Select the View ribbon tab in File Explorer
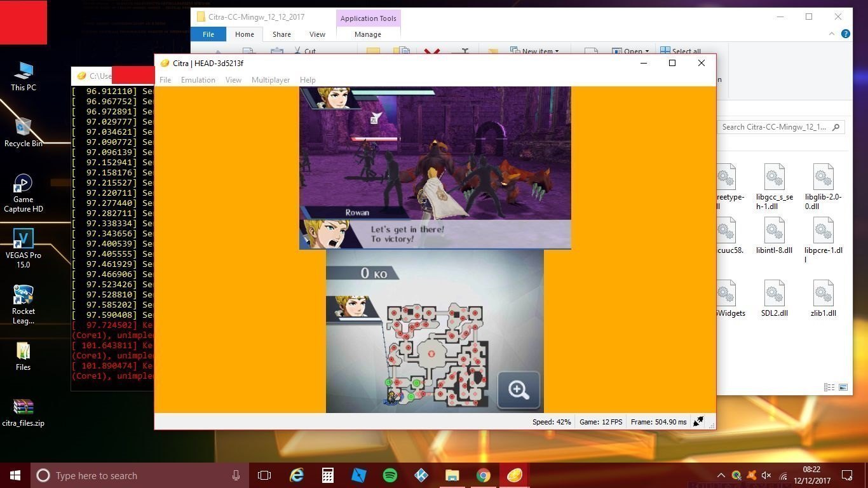 (x=317, y=34)
